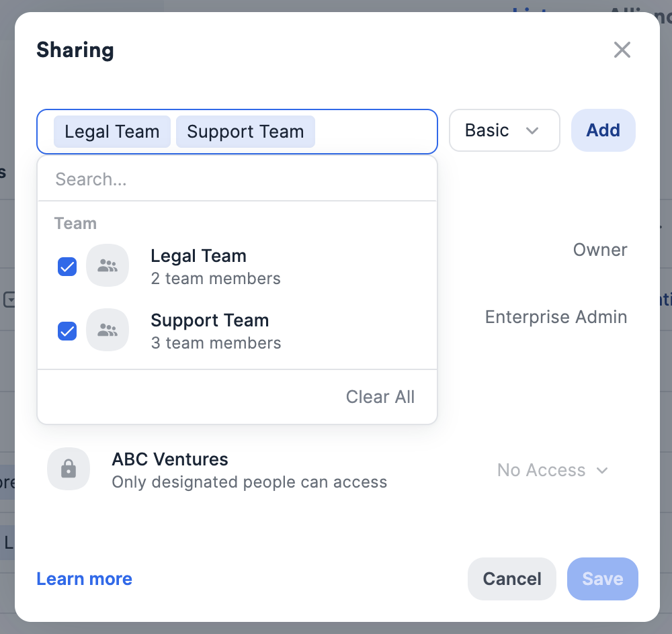
Task: Click the lock icon beside ABC Ventures
Action: [69, 469]
